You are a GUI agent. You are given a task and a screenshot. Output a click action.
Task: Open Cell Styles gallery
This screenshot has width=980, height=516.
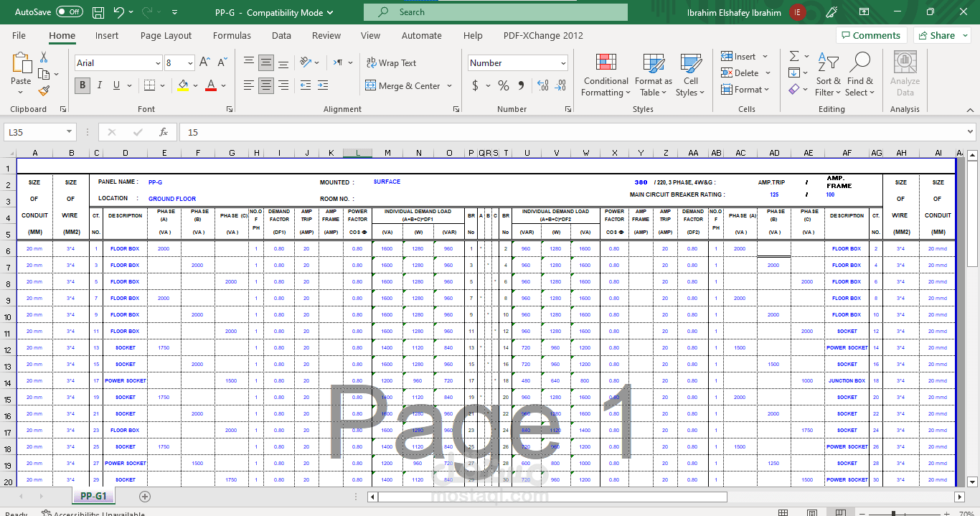click(x=691, y=75)
